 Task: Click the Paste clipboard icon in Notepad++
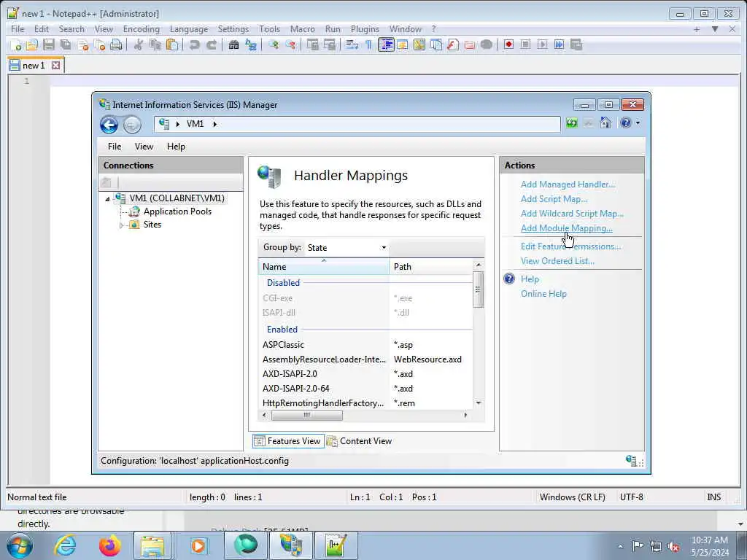pos(172,44)
